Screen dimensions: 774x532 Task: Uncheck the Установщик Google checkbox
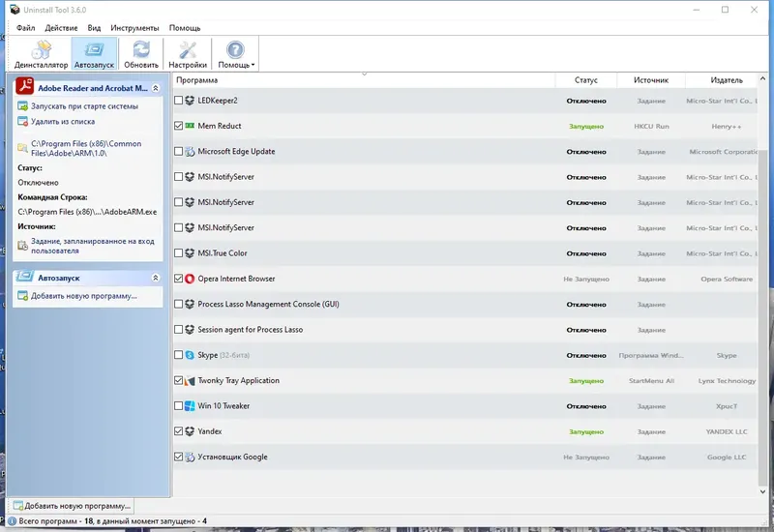179,457
